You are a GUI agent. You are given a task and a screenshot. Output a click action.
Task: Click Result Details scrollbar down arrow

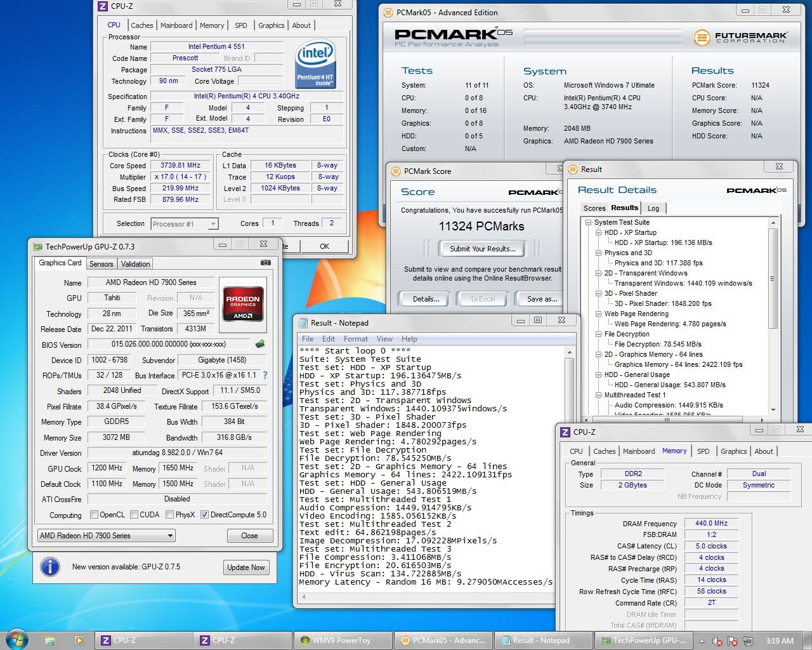[x=773, y=410]
